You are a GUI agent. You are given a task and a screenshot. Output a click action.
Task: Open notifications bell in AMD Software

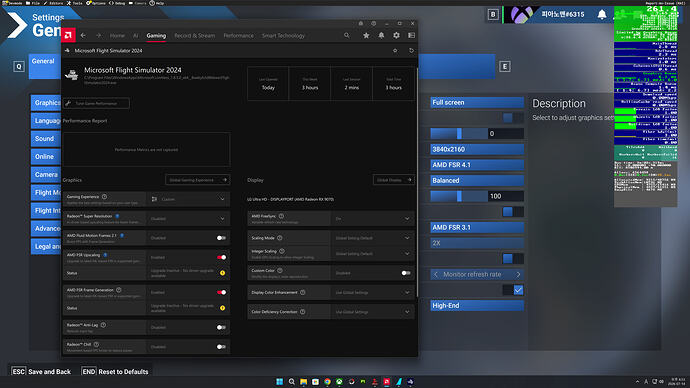pyautogui.click(x=381, y=36)
